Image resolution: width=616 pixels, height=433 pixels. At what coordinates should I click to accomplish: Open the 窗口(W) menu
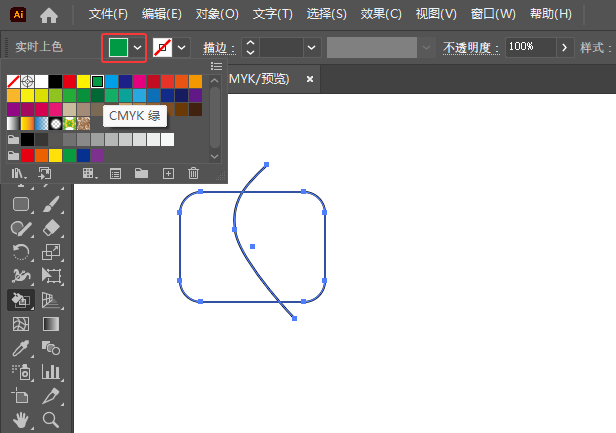pos(493,14)
